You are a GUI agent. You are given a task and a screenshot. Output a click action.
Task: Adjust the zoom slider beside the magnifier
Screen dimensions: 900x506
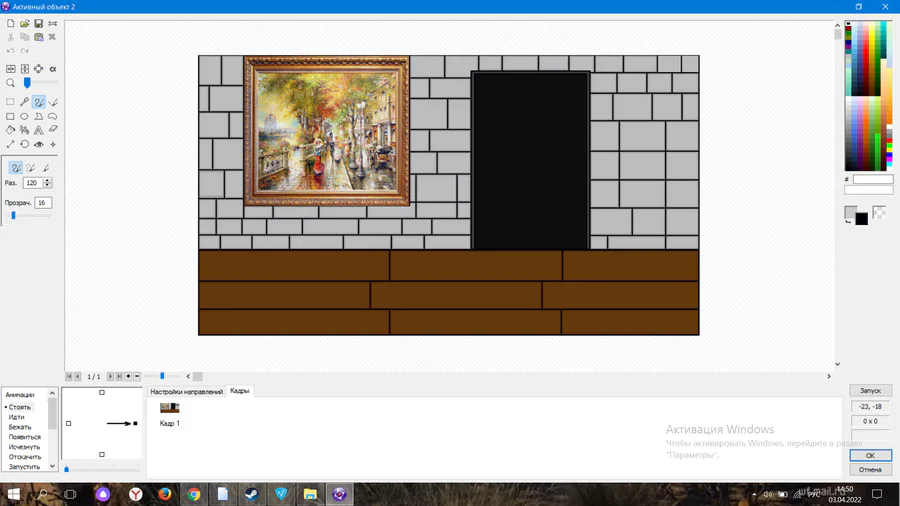tap(27, 83)
